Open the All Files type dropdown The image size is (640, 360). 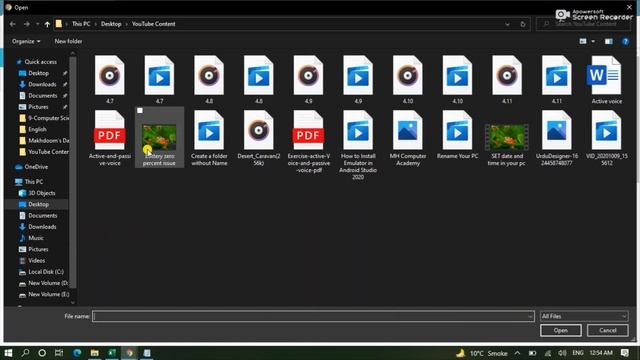584,316
